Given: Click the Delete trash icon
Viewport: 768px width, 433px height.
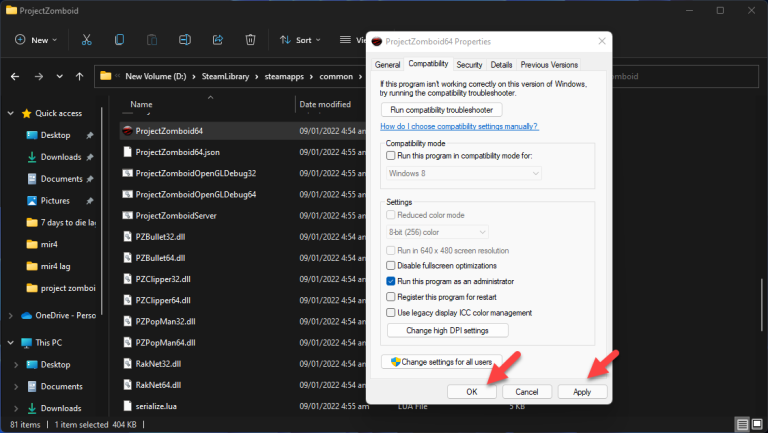Looking at the screenshot, I should [x=250, y=40].
